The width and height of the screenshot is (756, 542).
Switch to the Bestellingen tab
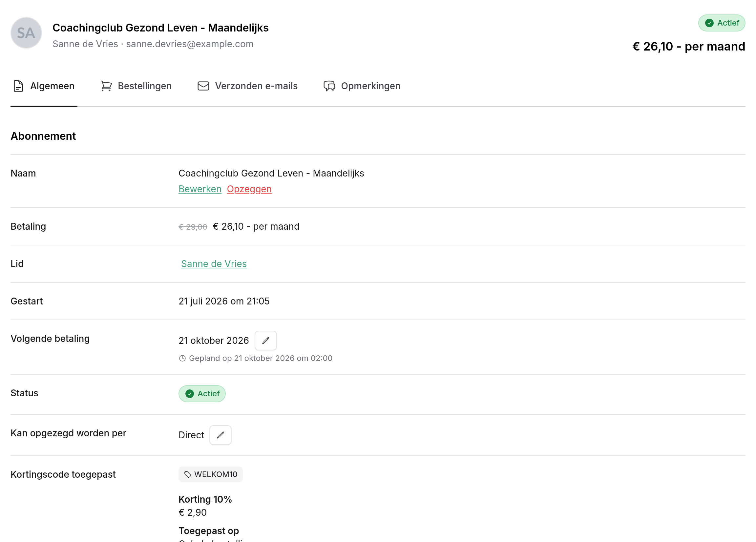[136, 86]
